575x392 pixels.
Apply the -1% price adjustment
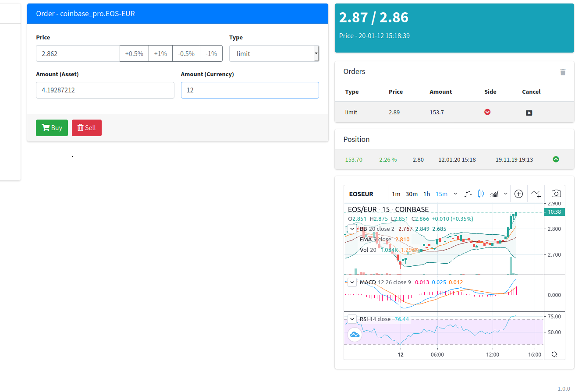click(211, 53)
